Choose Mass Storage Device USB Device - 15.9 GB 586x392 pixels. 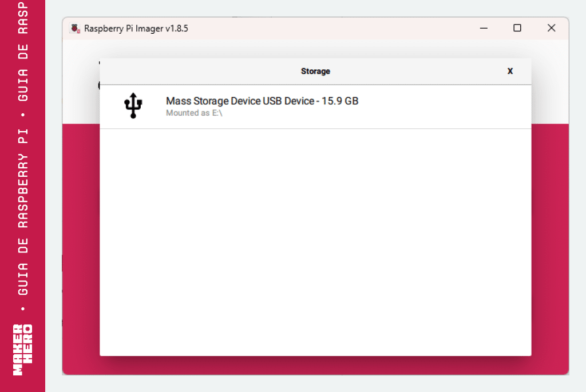[x=315, y=107]
